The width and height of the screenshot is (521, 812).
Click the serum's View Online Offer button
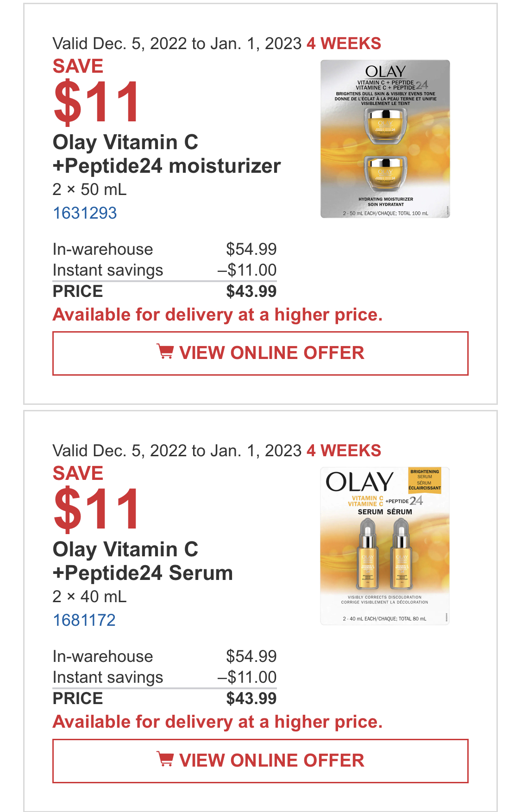[260, 761]
